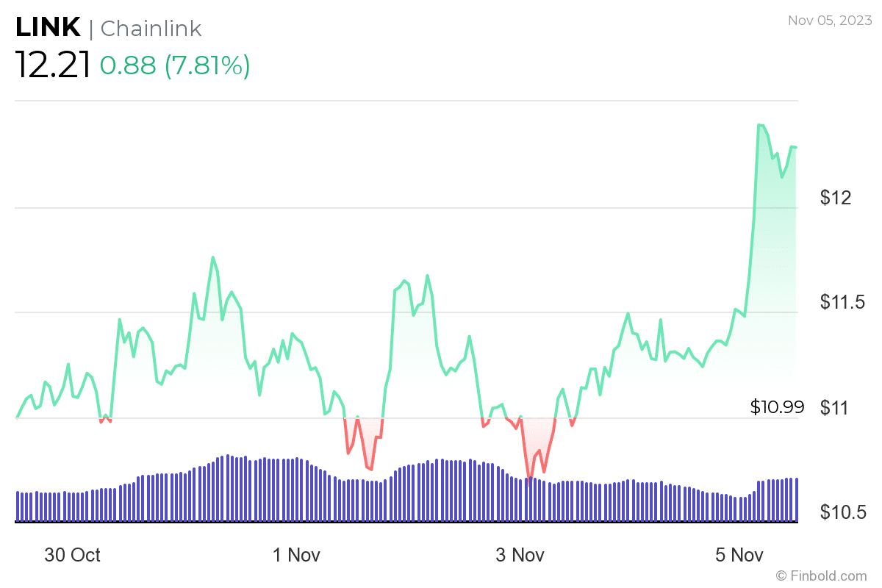The height and width of the screenshot is (588, 882).
Task: Select the 5 Nov date marker
Action: pyautogui.click(x=739, y=555)
